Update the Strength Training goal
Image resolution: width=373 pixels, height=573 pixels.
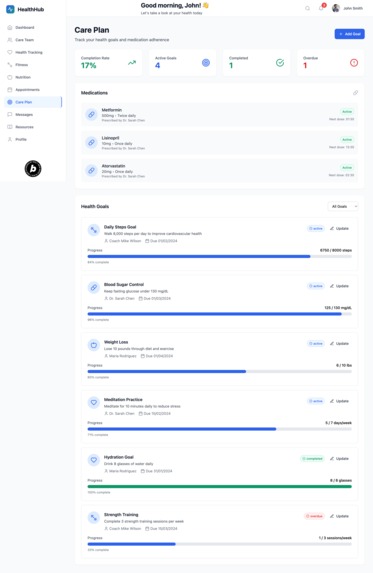339,516
